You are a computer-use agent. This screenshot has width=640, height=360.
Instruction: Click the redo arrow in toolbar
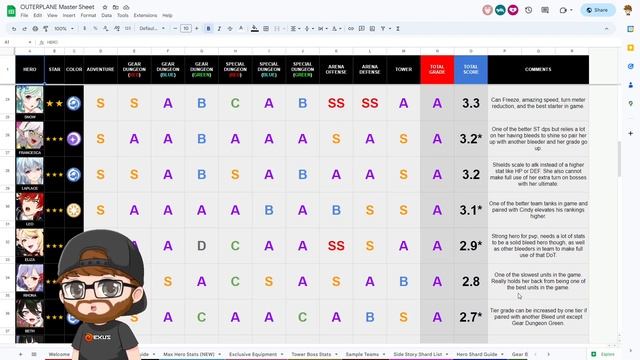pos(24,29)
